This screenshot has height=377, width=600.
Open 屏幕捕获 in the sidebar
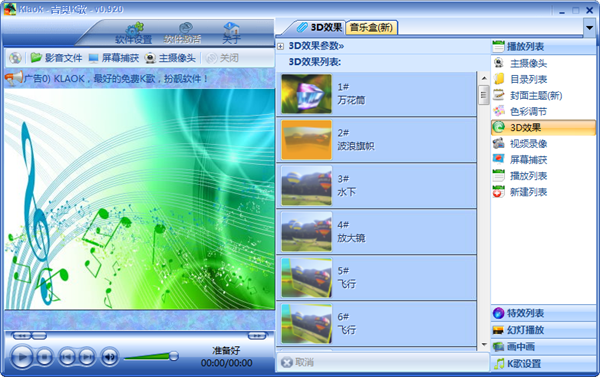[543, 160]
